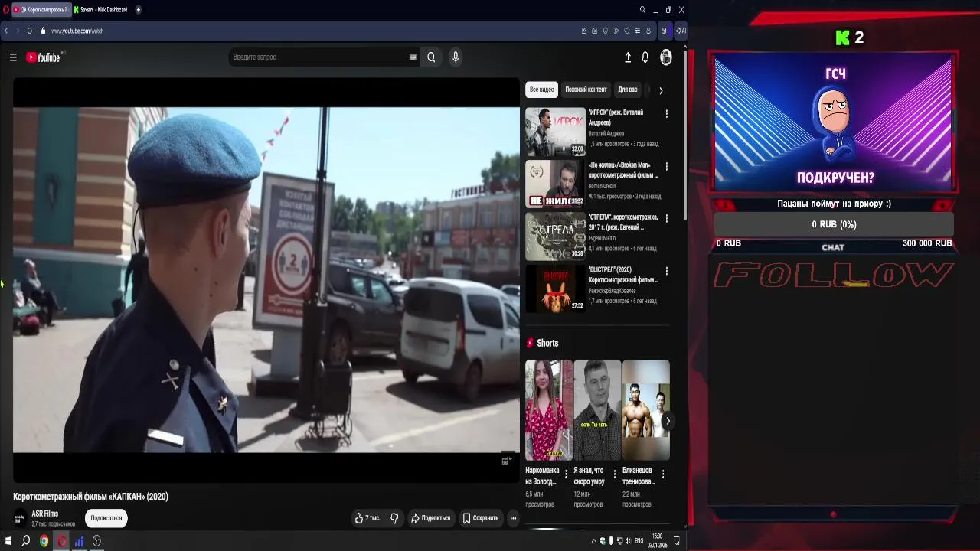Launch Chrome from the taskbar
Screen dimensions: 980x551
(44, 541)
